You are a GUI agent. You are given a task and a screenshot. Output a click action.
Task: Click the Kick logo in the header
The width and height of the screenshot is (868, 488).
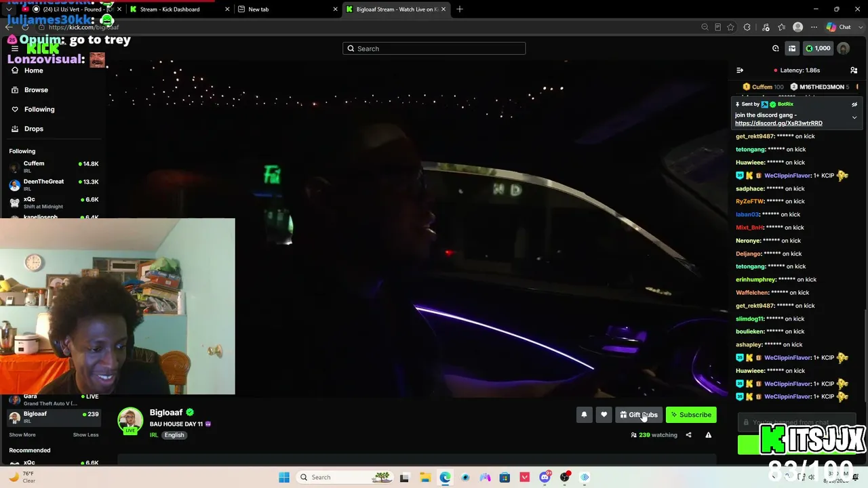tap(42, 49)
